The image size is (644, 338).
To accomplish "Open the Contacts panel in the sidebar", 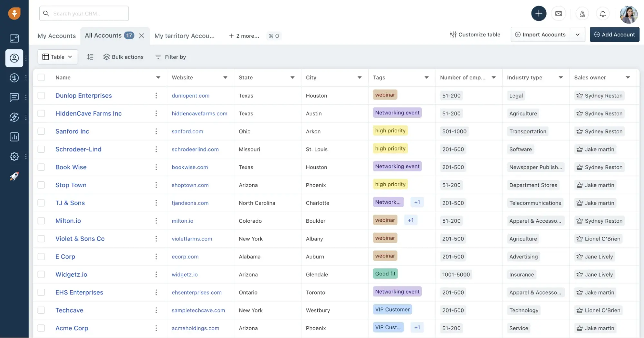I will coord(14,58).
